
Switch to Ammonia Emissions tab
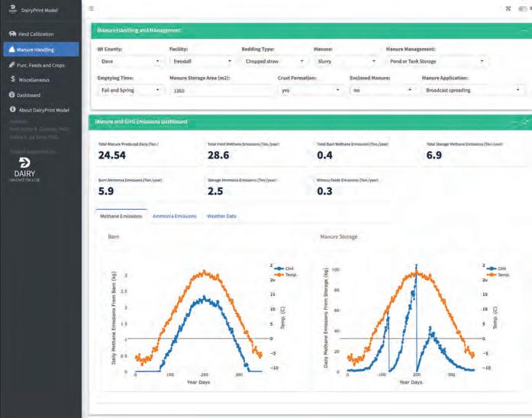coord(174,216)
